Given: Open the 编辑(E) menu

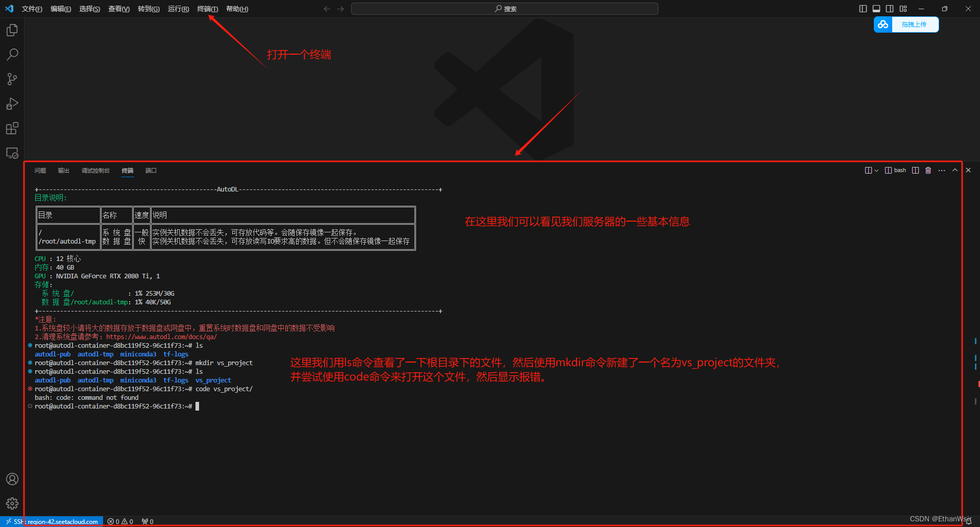Looking at the screenshot, I should pos(61,9).
